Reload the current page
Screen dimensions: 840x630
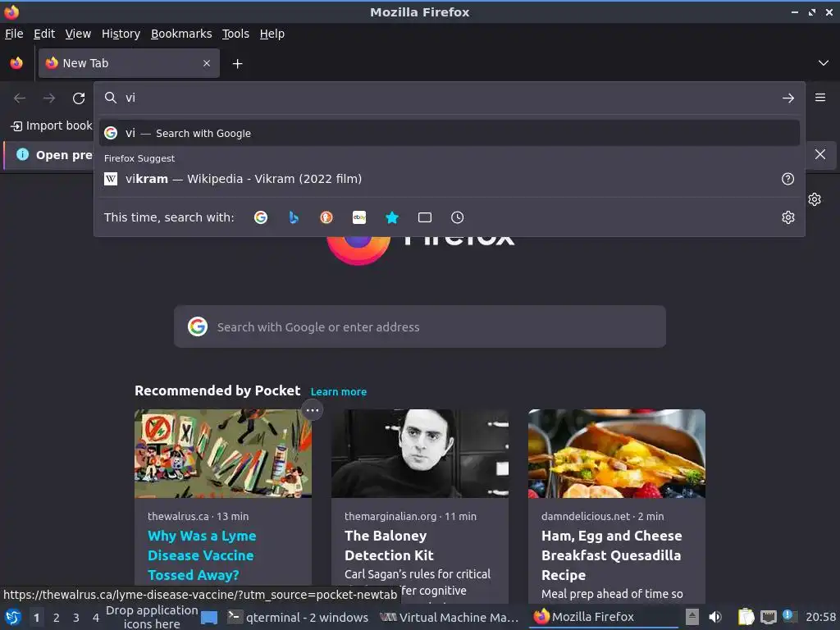pos(79,98)
